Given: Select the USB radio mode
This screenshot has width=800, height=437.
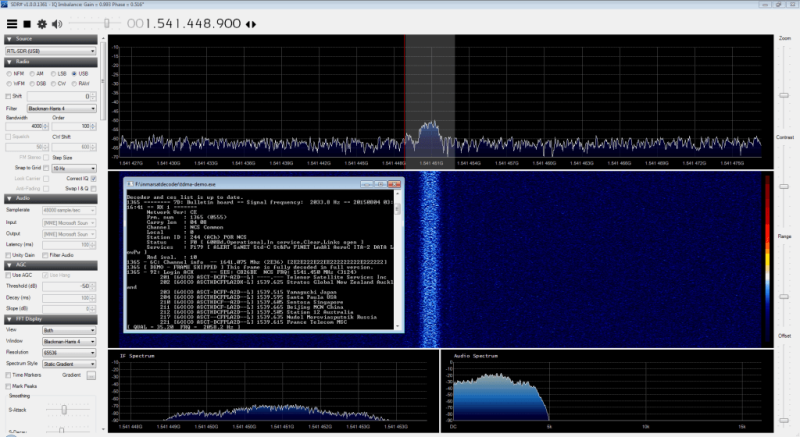Looking at the screenshot, I should click(74, 74).
